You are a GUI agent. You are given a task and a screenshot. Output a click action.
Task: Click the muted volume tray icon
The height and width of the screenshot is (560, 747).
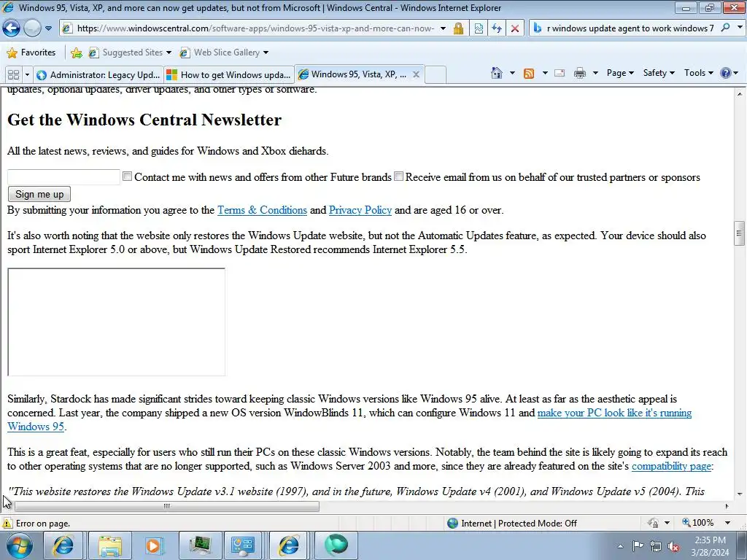(673, 546)
